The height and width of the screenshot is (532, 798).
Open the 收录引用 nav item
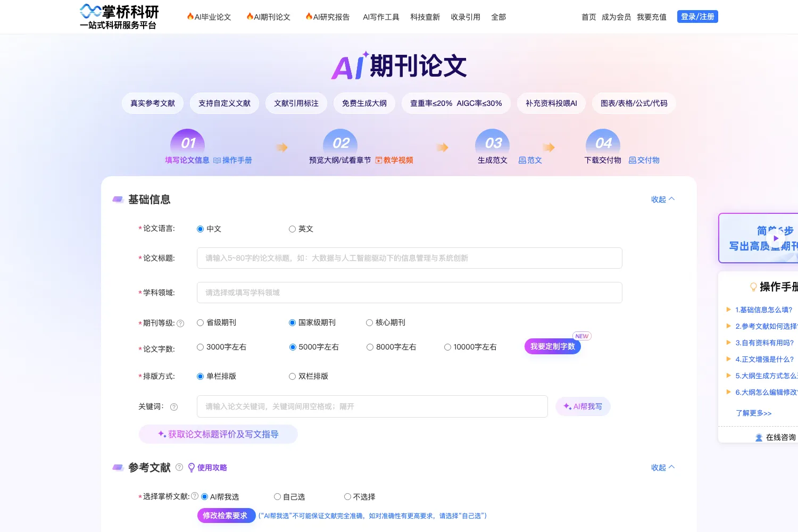point(465,17)
